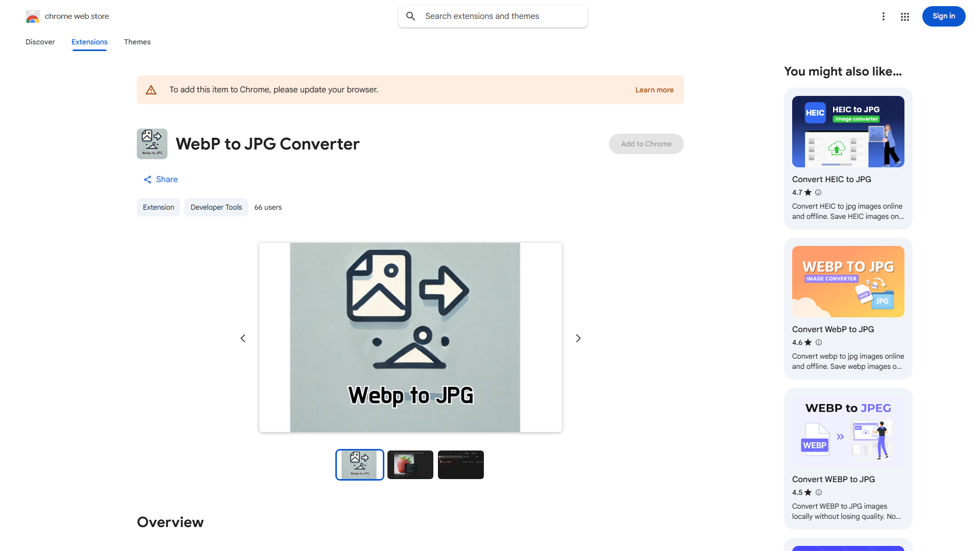Viewport: 980px width, 551px height.
Task: Open the search magnifier icon
Action: click(410, 16)
